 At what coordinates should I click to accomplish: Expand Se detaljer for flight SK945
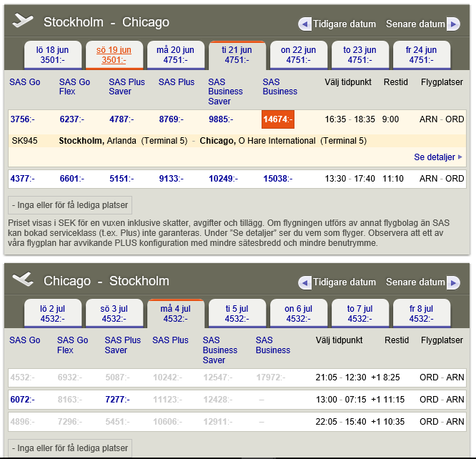(437, 157)
